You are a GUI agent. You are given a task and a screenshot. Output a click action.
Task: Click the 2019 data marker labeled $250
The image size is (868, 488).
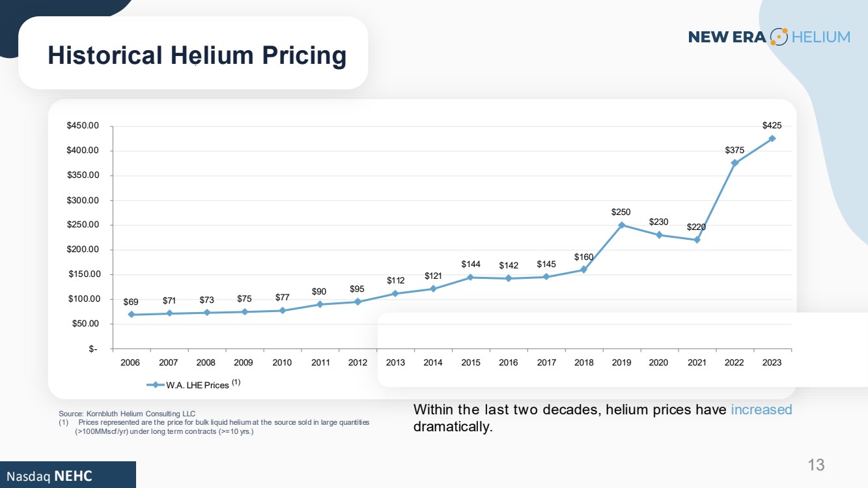(x=622, y=225)
